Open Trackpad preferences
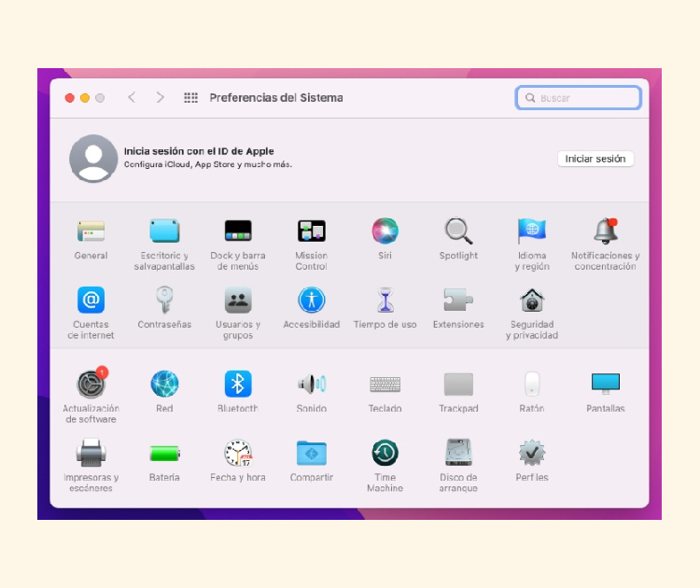Viewport: 700px width, 588px height. (458, 384)
